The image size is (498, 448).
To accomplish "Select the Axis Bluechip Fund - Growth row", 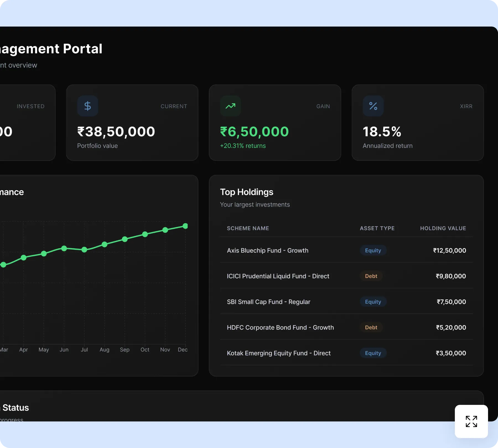I will [x=346, y=250].
